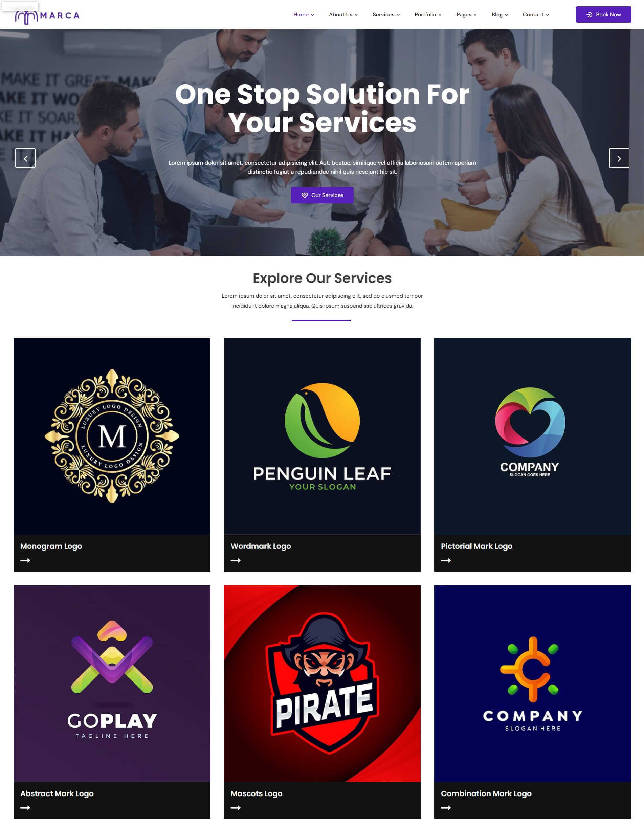This screenshot has height=829, width=644.
Task: Click arrow under Wordmark Logo
Action: 236,560
